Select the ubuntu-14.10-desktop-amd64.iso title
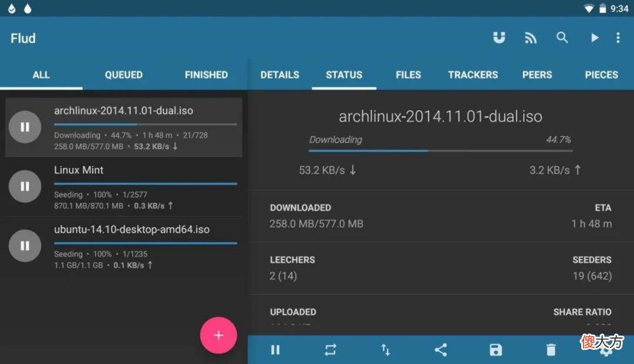This screenshot has width=634, height=364. (x=132, y=230)
